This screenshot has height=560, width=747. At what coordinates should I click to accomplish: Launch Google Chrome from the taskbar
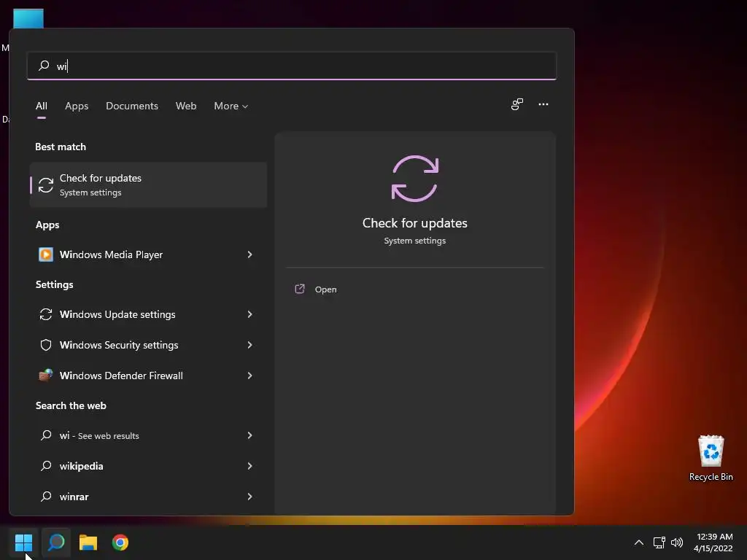click(x=120, y=542)
